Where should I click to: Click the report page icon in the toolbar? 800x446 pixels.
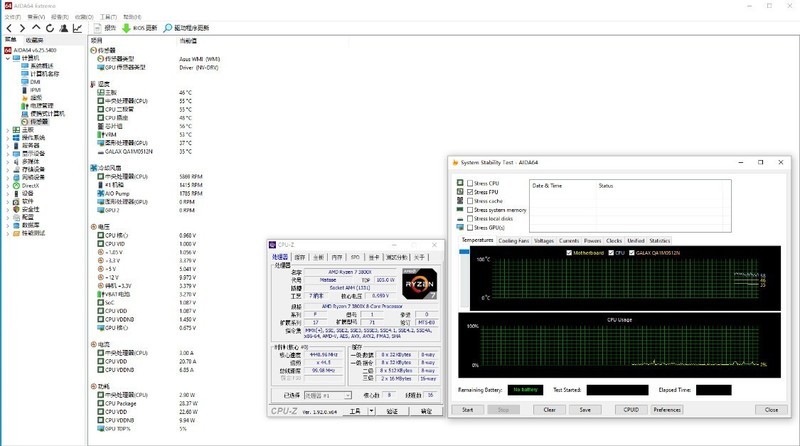pyautogui.click(x=97, y=28)
